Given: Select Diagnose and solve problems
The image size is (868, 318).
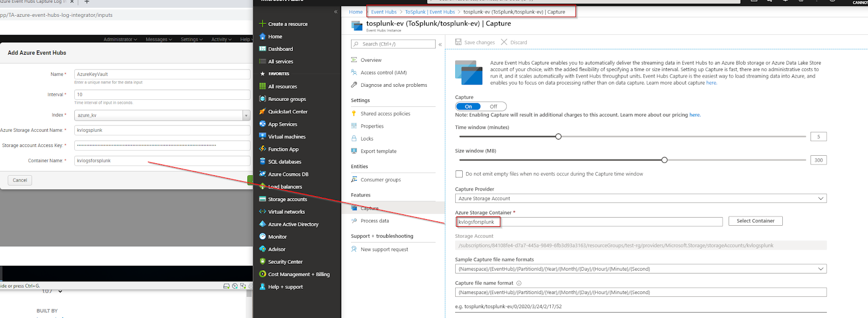Looking at the screenshot, I should pyautogui.click(x=394, y=85).
